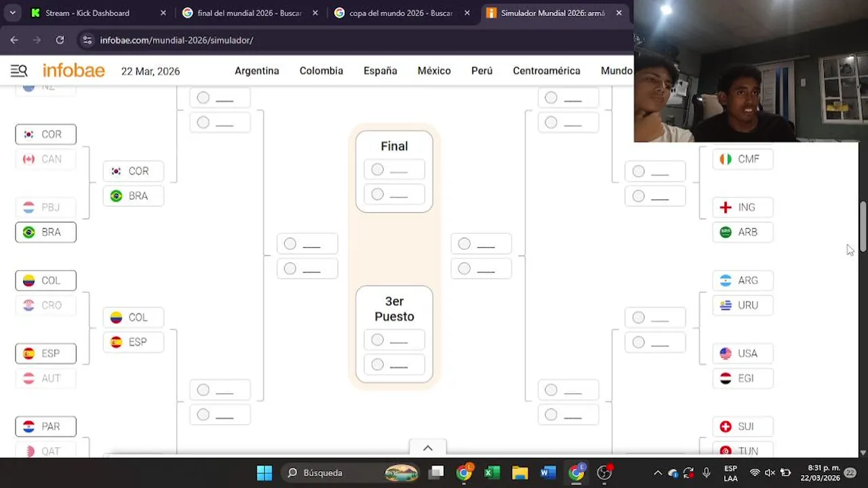This screenshot has width=868, height=488.
Task: Select bottom radio in right semifinal slot
Action: point(465,268)
